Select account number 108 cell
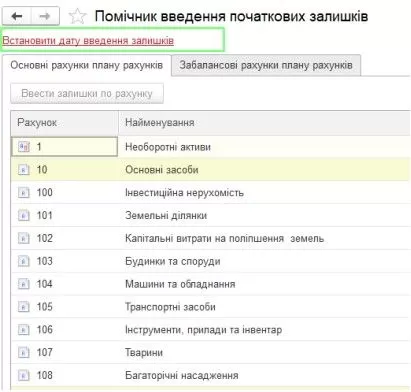 65,375
